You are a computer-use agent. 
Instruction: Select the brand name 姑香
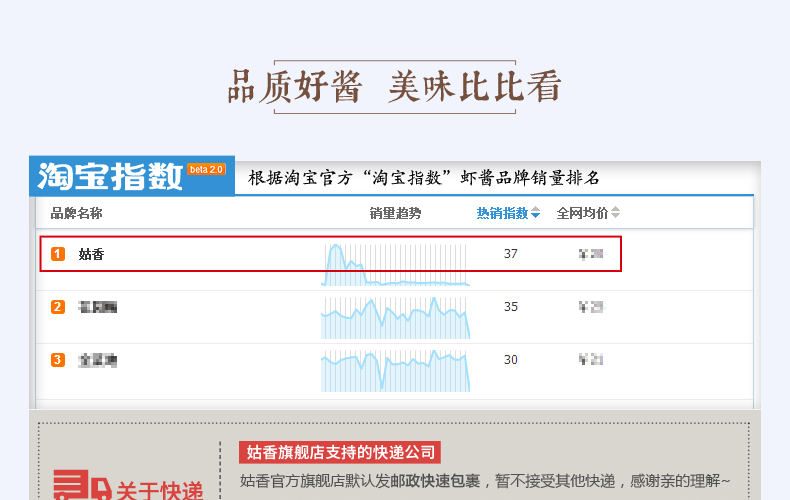click(x=91, y=254)
